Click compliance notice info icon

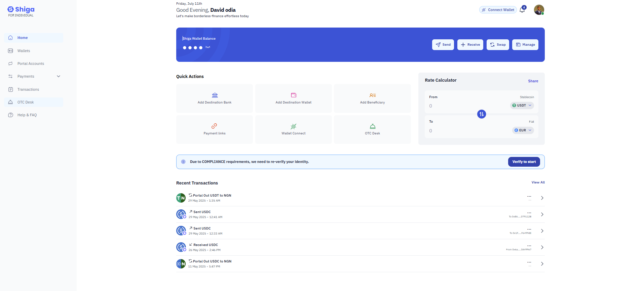(183, 162)
